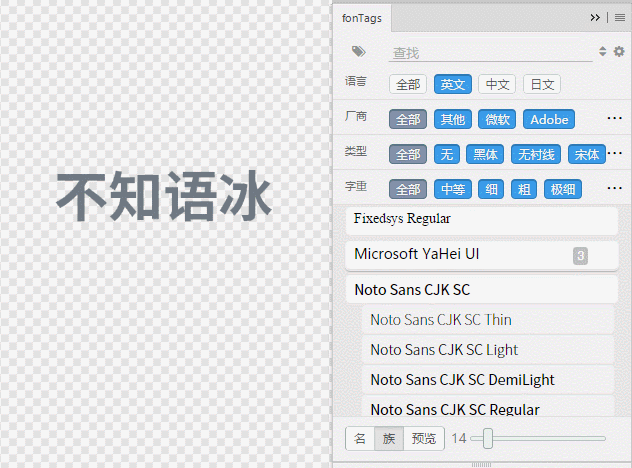Select Fixedsys Regular font
This screenshot has width=632, height=468.
(x=482, y=220)
